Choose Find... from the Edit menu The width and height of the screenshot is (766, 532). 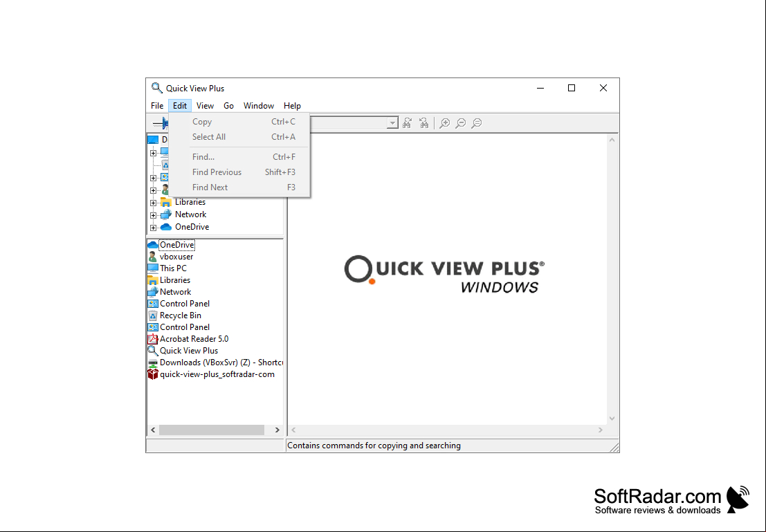tap(239, 157)
